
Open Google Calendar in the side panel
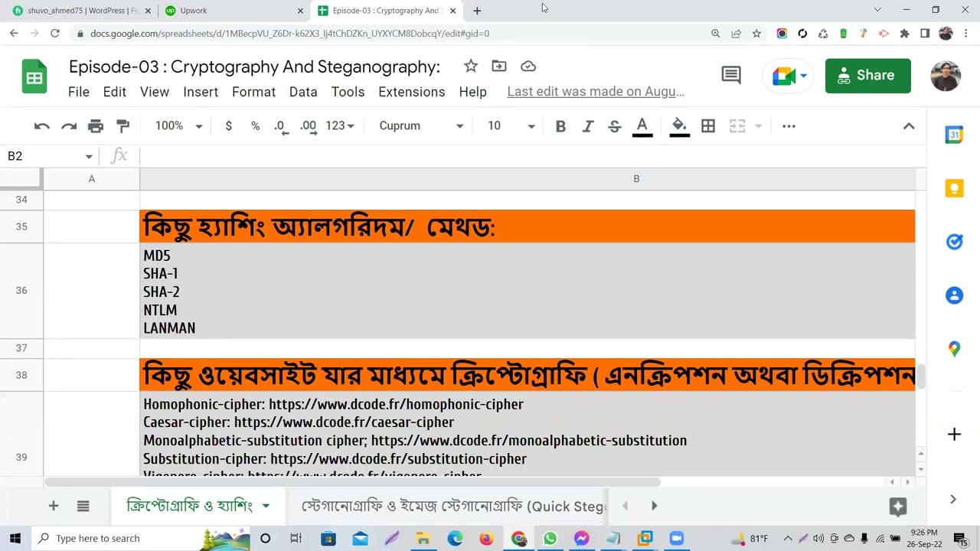954,135
